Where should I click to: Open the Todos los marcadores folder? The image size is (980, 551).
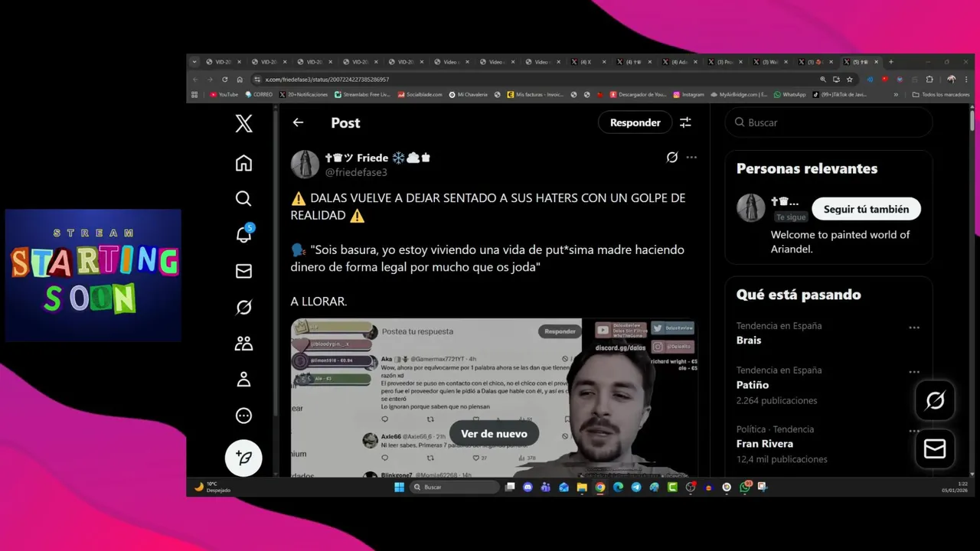[x=941, y=95]
